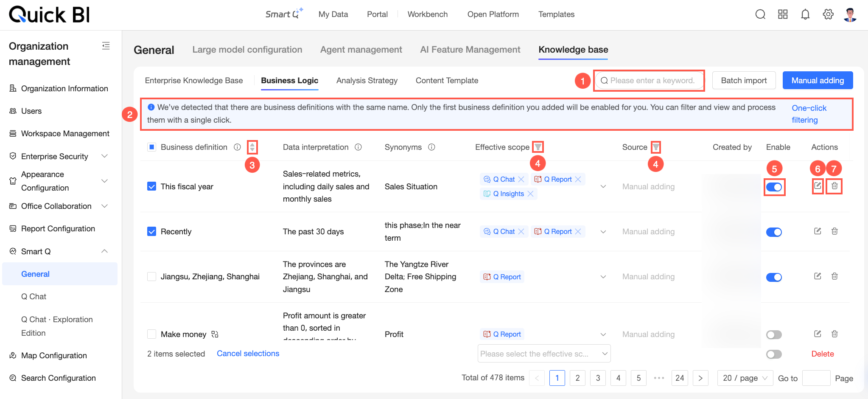The image size is (868, 399).
Task: Remove Q Insights tag from This fiscal year
Action: tap(530, 194)
